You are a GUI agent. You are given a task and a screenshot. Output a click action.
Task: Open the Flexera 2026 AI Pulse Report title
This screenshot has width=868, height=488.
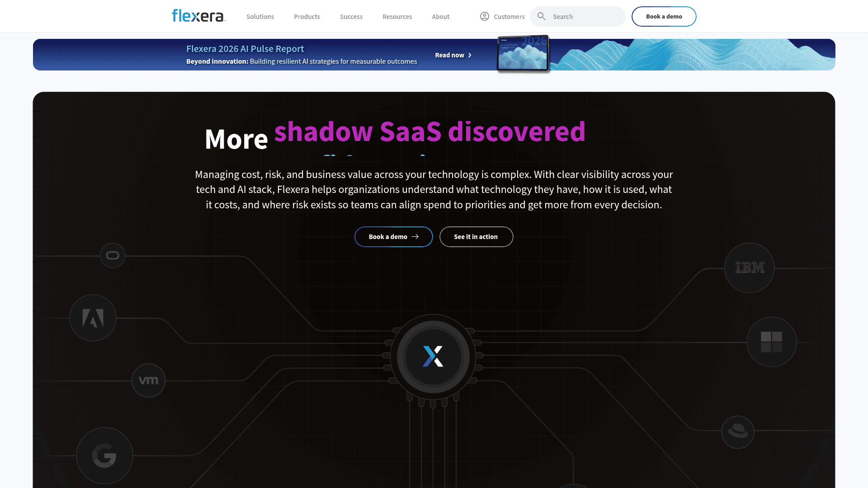[x=245, y=49]
